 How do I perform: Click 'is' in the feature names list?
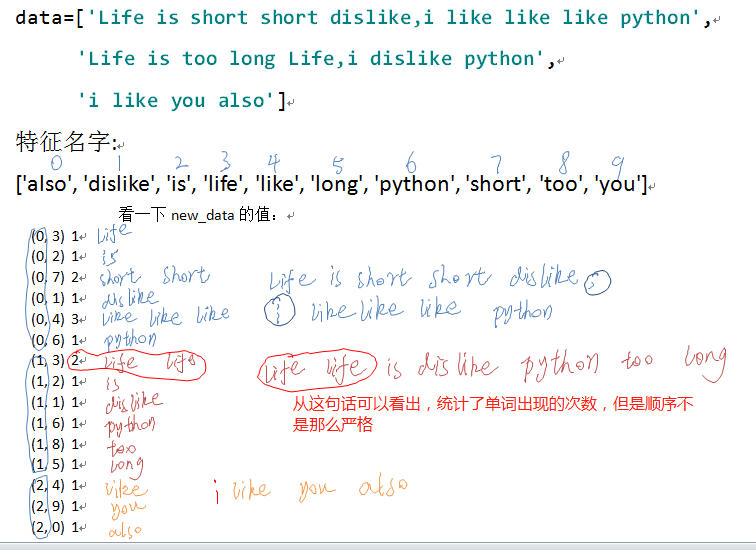point(179,184)
